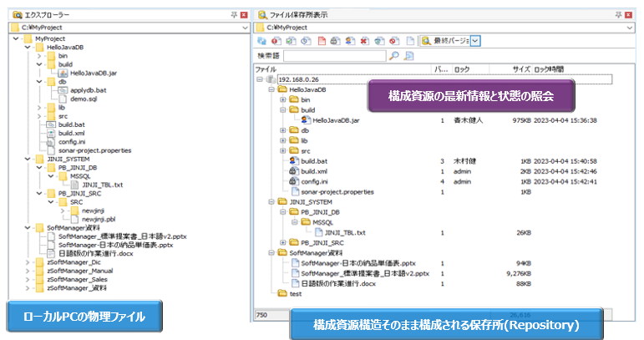Image resolution: width=644 pixels, height=340 pixels.
Task: Click the pin icon on repository panel header
Action: coord(629,15)
